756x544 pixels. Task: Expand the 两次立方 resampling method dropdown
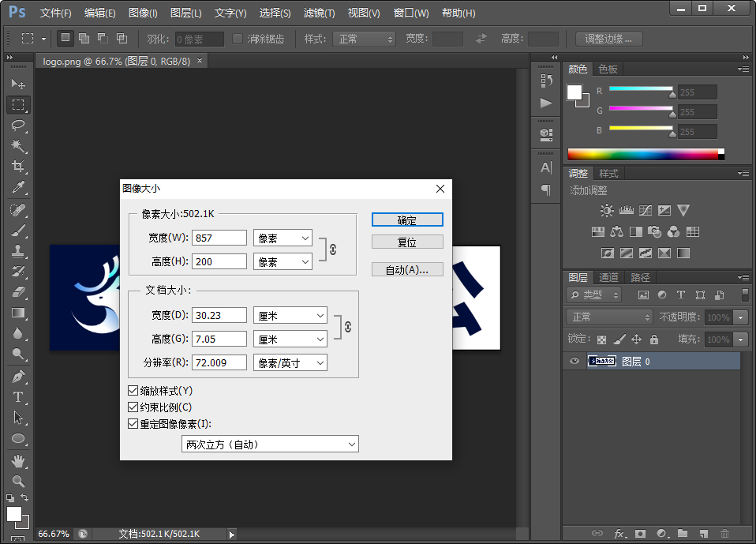click(x=270, y=445)
